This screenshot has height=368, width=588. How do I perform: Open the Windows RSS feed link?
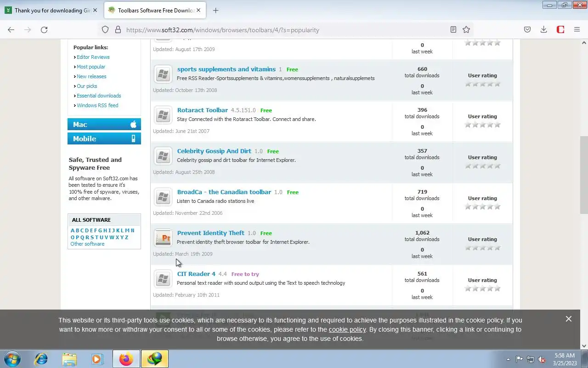coord(97,105)
